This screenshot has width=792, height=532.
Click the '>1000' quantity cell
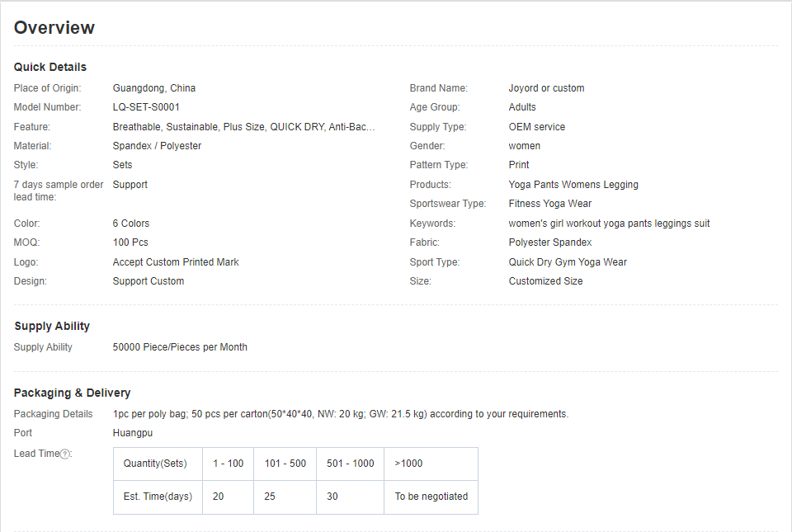431,464
